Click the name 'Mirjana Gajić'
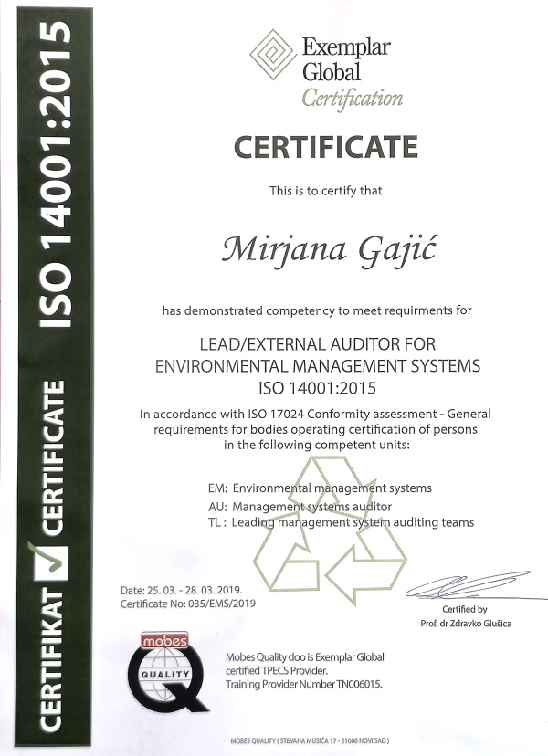The image size is (548, 756). 329,251
